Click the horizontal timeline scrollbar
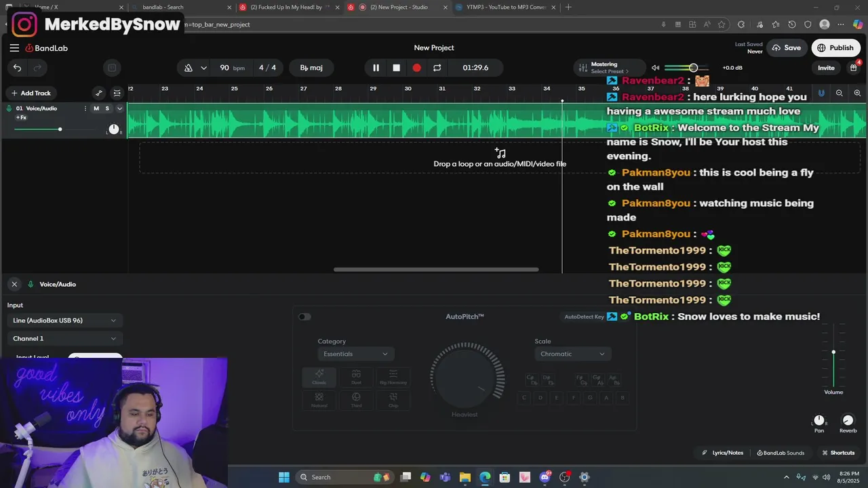The width and height of the screenshot is (868, 488). pyautogui.click(x=436, y=270)
